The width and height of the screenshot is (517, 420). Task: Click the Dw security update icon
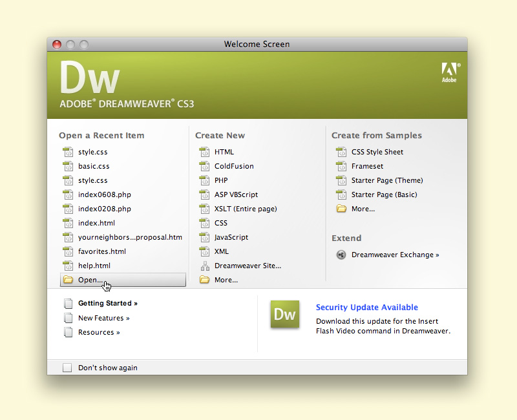285,315
